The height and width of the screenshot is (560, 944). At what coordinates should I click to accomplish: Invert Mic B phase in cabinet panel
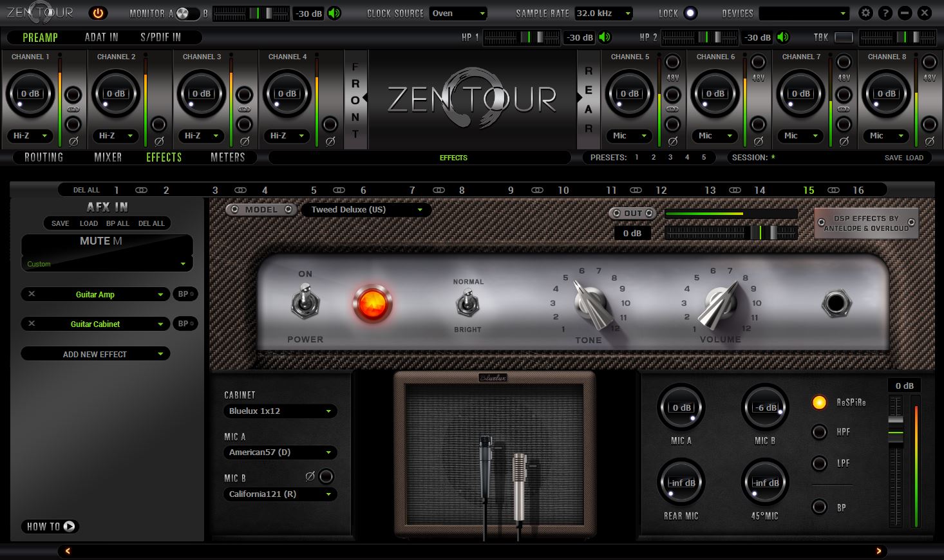click(326, 476)
